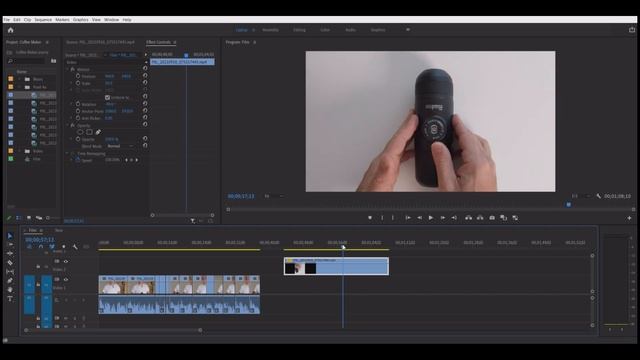Click the filter icon in Effect Controls
The height and width of the screenshot is (360, 640).
[193, 221]
